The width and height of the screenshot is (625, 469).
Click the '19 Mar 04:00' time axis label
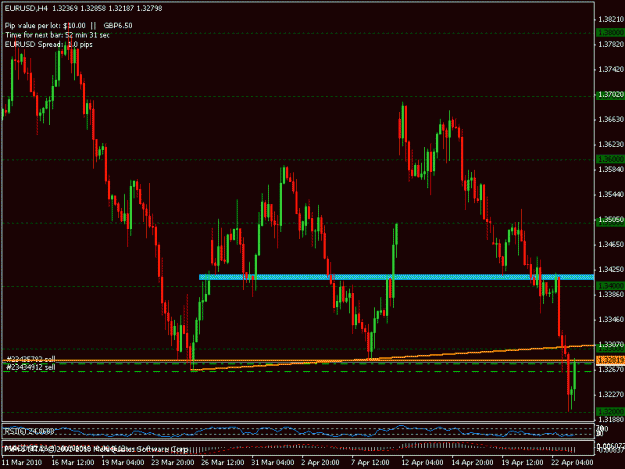click(123, 463)
